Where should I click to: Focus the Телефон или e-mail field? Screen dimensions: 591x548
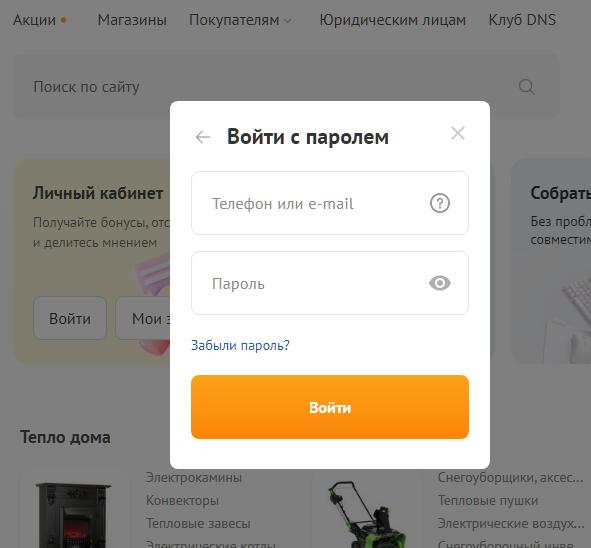coord(330,203)
